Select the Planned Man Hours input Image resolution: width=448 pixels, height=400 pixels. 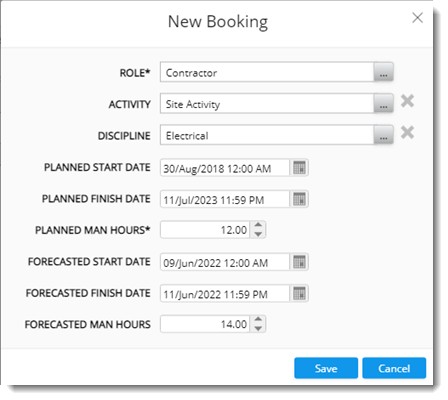206,230
